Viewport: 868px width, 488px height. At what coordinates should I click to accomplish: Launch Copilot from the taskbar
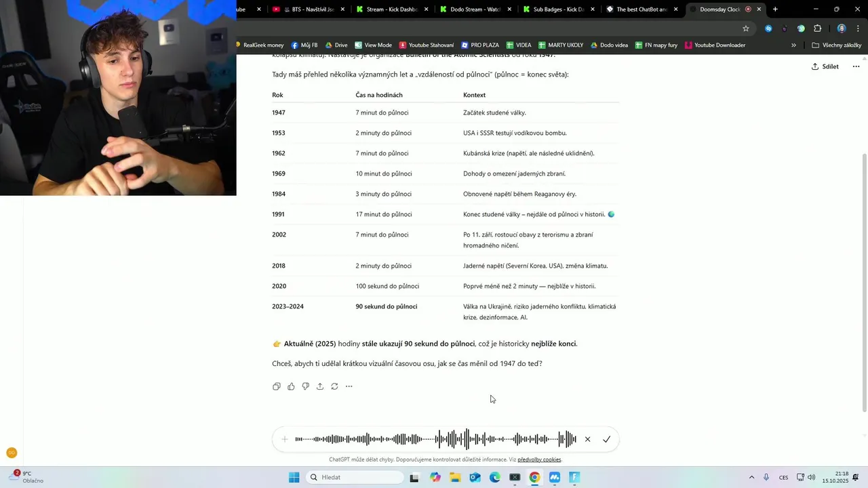click(x=435, y=477)
